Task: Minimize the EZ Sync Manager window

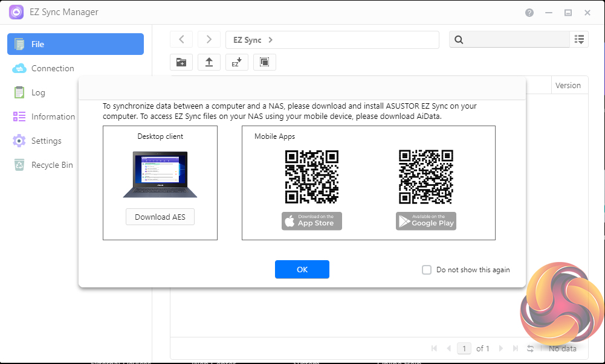Action: 549,13
